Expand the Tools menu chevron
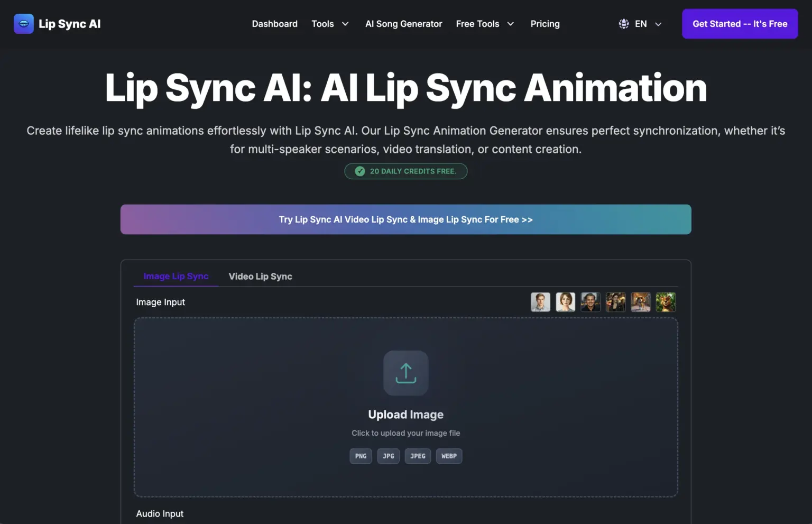The width and height of the screenshot is (812, 524). [x=345, y=24]
